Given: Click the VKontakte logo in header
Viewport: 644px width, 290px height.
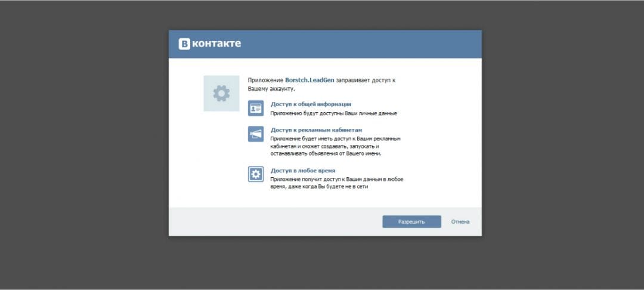Looking at the screenshot, I should 209,44.
